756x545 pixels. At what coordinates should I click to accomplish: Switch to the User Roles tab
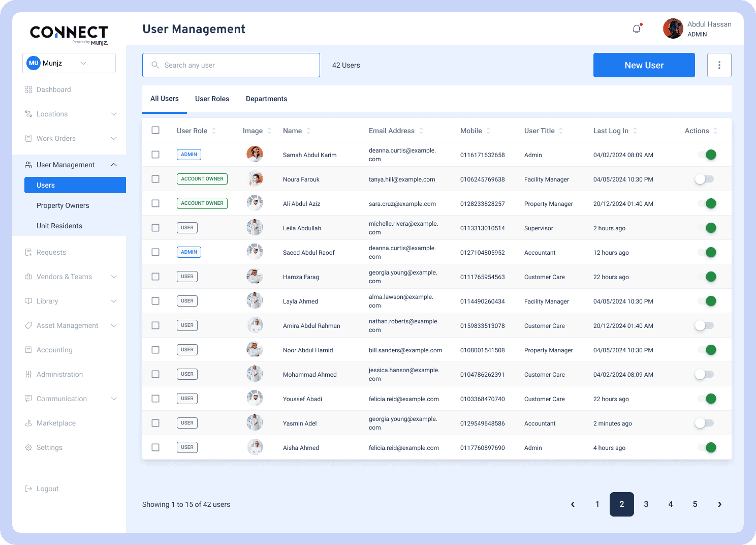point(212,99)
